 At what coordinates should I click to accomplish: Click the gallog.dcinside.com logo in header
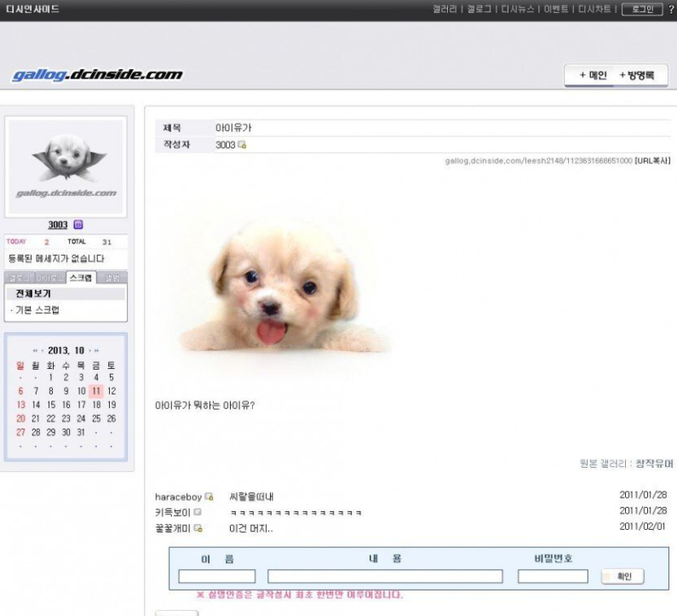point(98,75)
